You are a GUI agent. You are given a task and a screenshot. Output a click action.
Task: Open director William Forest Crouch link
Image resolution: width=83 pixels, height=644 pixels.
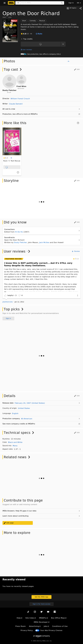[x=20, y=99]
